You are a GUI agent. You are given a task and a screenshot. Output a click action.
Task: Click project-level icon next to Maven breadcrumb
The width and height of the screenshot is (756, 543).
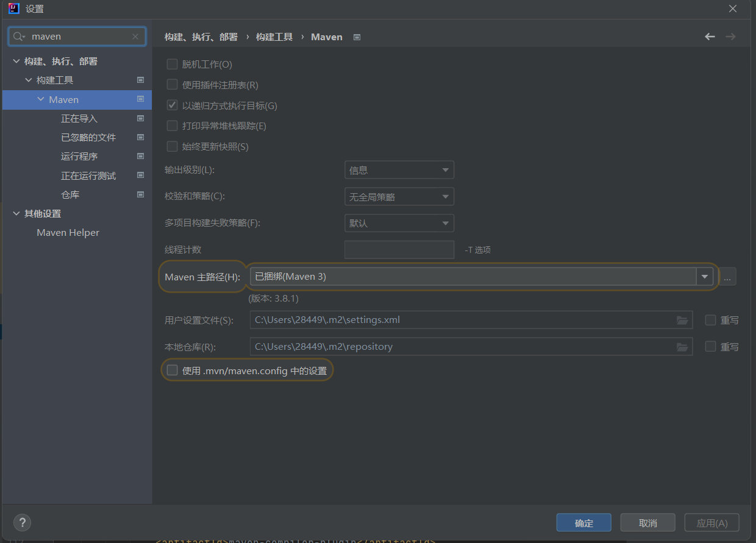pos(357,37)
